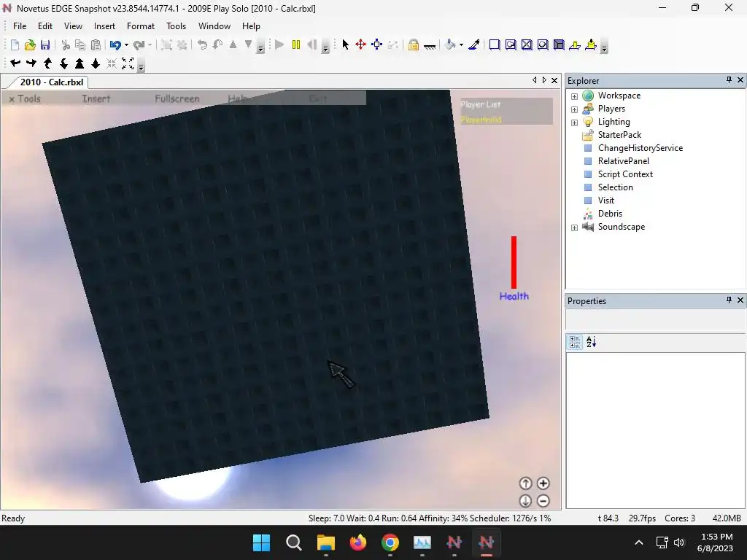Select the color dropper tool
The height and width of the screenshot is (560, 747).
(x=474, y=44)
